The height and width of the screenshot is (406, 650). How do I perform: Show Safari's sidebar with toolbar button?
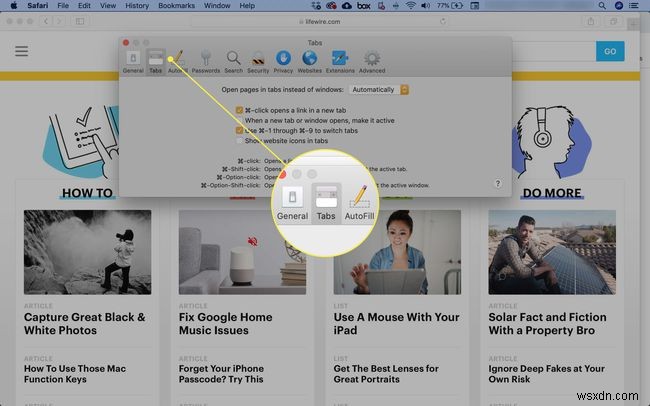tap(80, 21)
